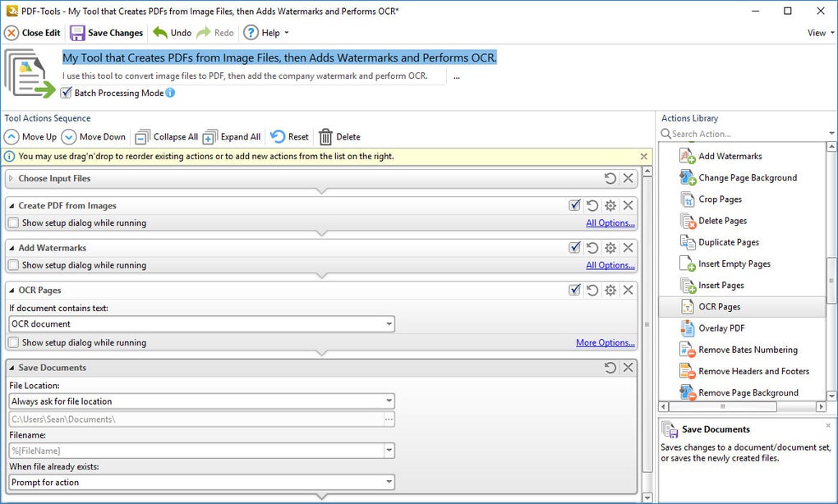The width and height of the screenshot is (838, 504).
Task: Click the Batch Processing Mode info icon
Action: [x=170, y=93]
